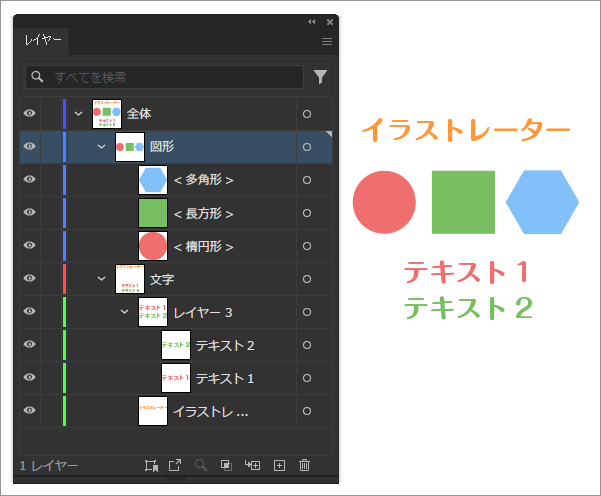The width and height of the screenshot is (601, 496).
Task: Collapse the 図形 layer group
Action: [x=101, y=147]
